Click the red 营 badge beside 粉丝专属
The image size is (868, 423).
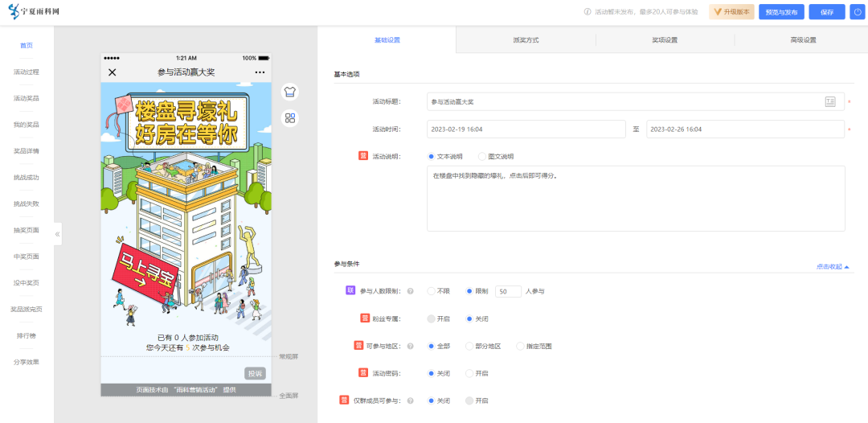click(364, 318)
